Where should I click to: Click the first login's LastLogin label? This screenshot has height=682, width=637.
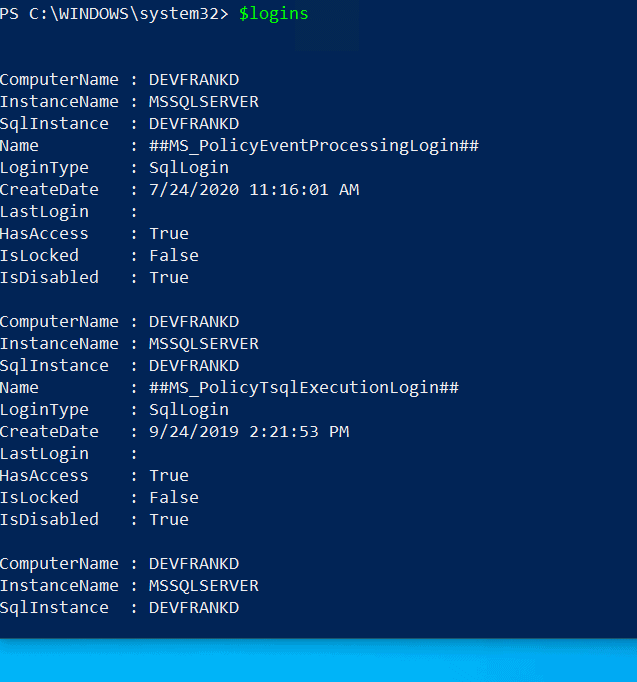coord(44,212)
